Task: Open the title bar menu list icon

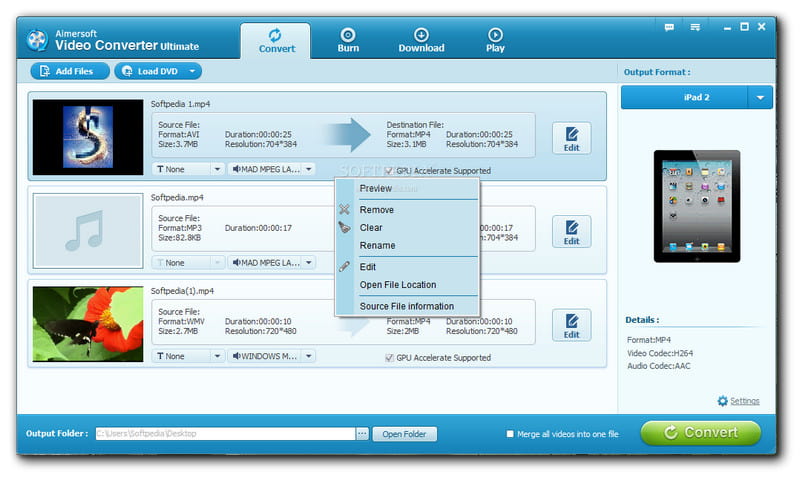Action: click(692, 27)
